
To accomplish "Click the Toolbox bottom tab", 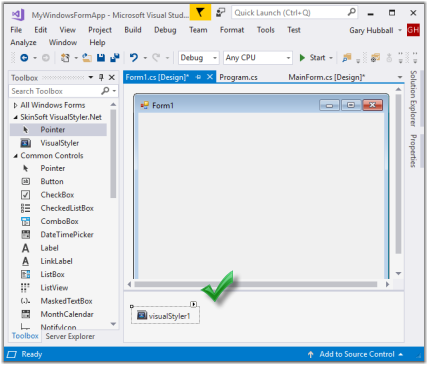I will tap(25, 336).
